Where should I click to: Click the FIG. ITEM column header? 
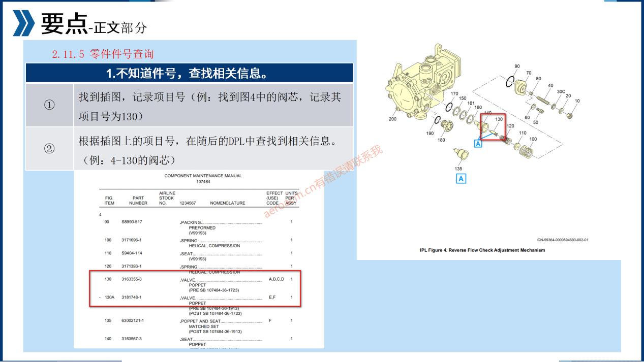point(109,201)
